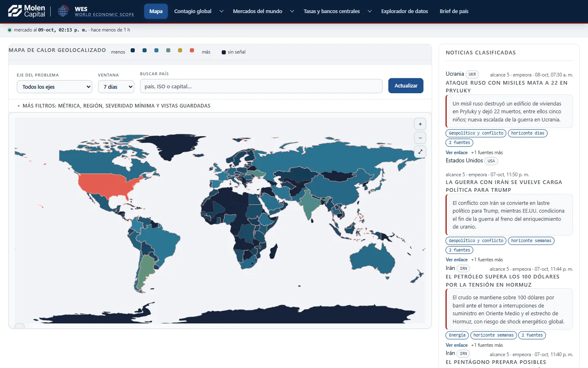Go to Explorador de datos
Screen dimensions: 588x368
405,11
